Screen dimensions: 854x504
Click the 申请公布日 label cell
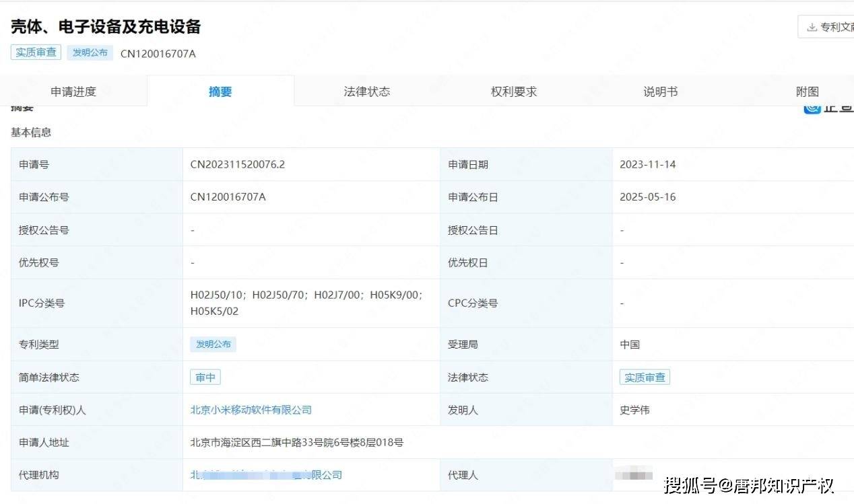coord(527,197)
